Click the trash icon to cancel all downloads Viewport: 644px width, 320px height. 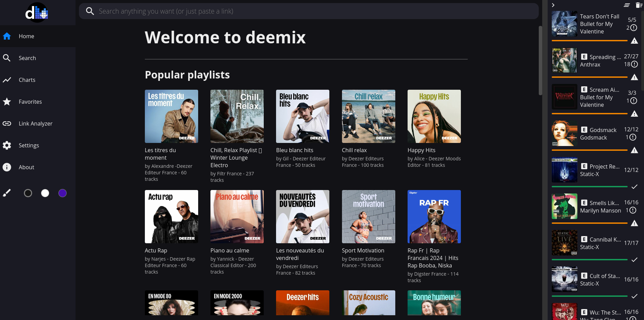[639, 5]
